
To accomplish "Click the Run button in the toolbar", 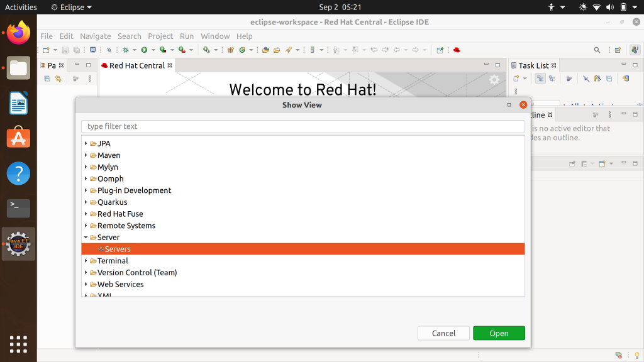I will click(144, 50).
